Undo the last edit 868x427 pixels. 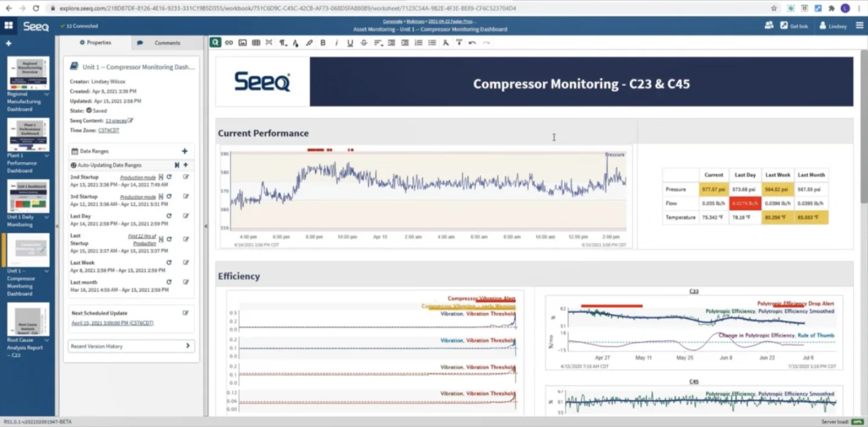coord(472,43)
